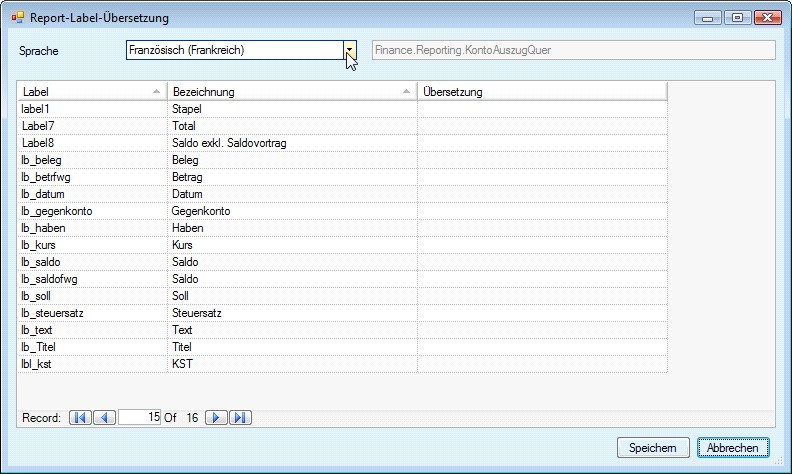Select the lb_beleg cell

[x=92, y=160]
